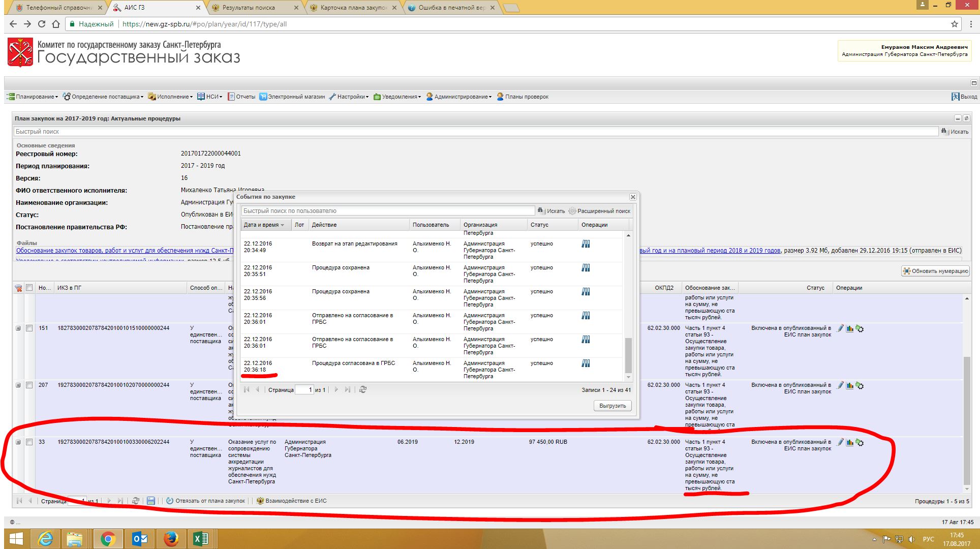Click the clear filter icon in grid header

click(19, 288)
